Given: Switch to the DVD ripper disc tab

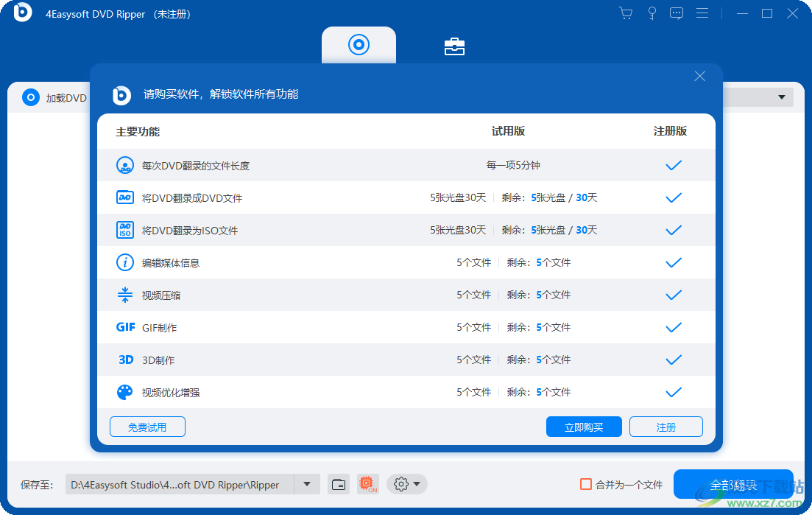Looking at the screenshot, I should coord(359,45).
